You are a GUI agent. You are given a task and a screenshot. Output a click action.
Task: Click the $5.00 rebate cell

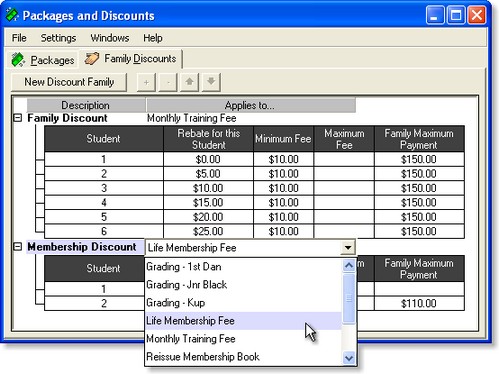click(208, 174)
